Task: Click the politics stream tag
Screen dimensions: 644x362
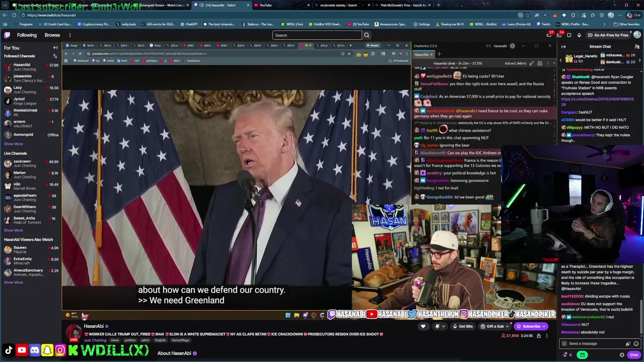Action: (x=130, y=340)
